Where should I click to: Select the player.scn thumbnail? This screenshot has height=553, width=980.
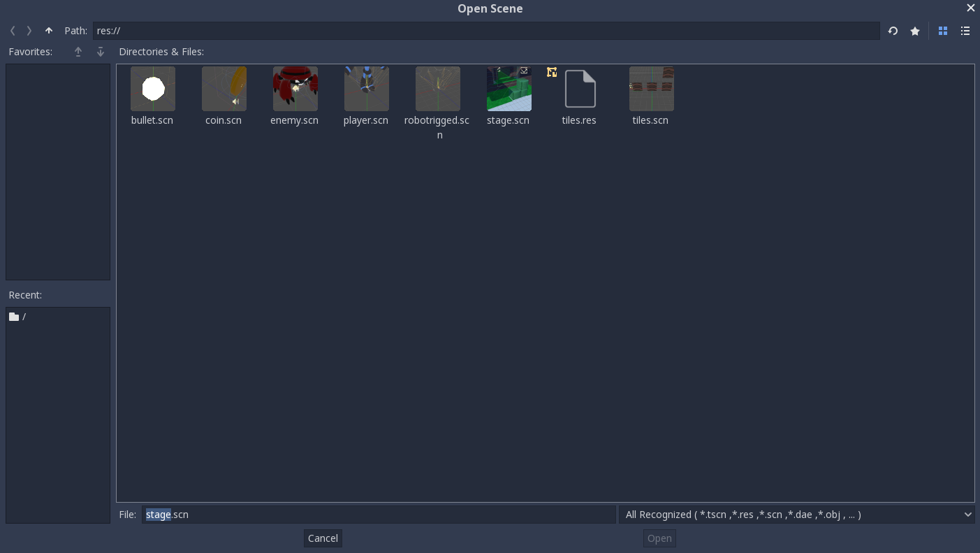coord(367,89)
